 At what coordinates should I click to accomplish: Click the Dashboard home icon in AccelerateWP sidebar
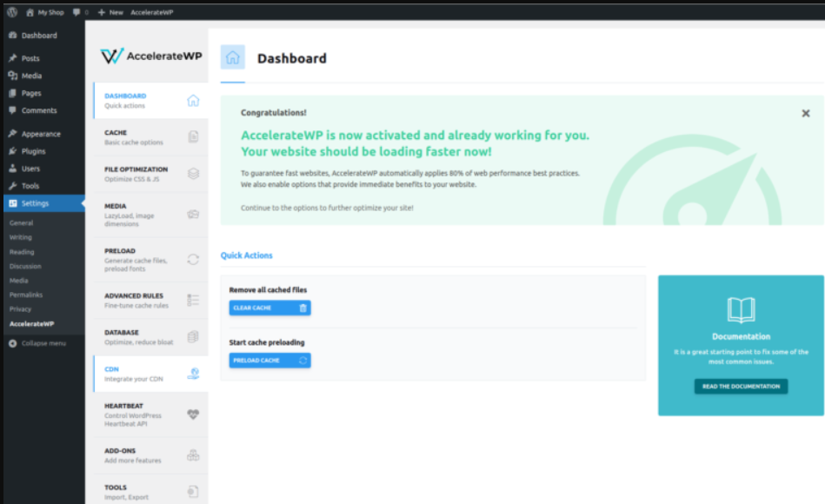(193, 101)
